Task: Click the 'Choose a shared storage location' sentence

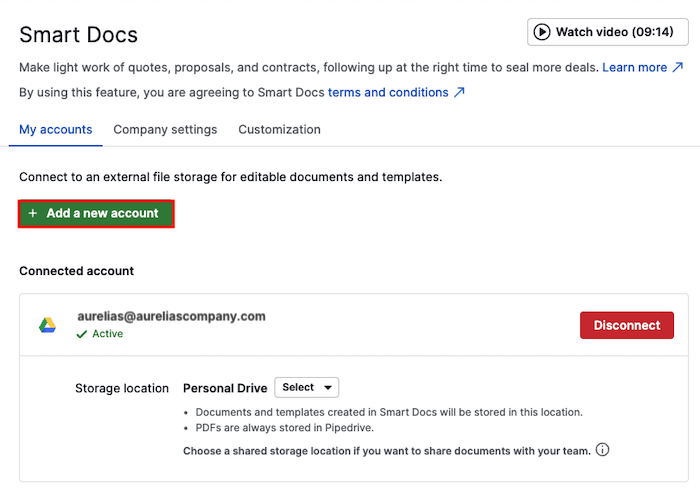Action: point(387,451)
